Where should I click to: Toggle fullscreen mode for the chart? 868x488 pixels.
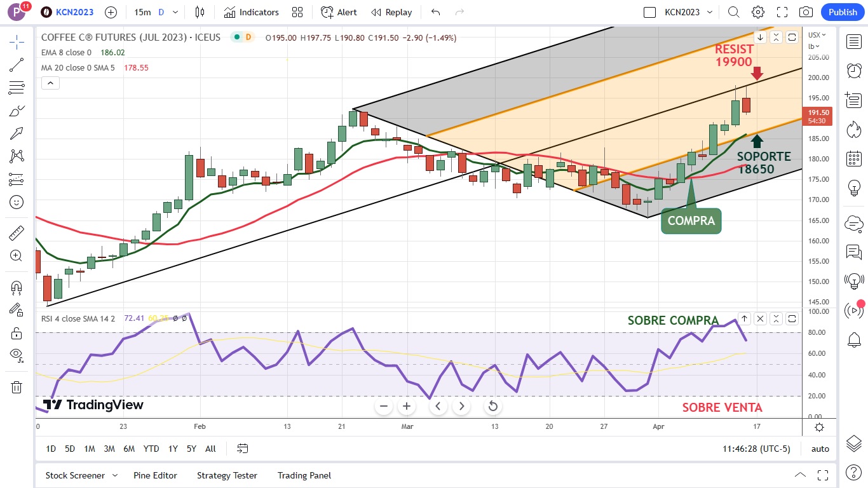pos(782,12)
